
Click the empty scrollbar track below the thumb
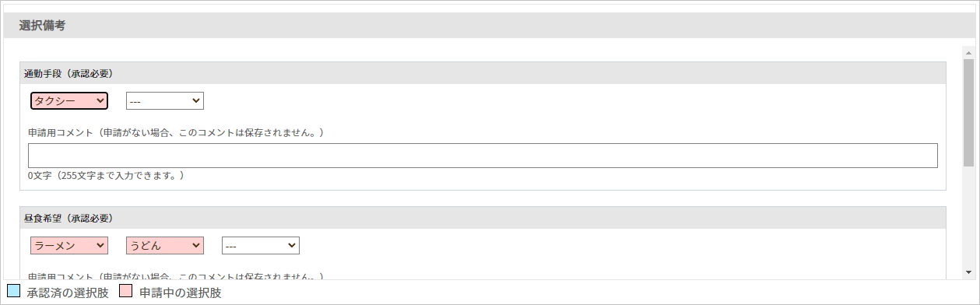pyautogui.click(x=968, y=216)
